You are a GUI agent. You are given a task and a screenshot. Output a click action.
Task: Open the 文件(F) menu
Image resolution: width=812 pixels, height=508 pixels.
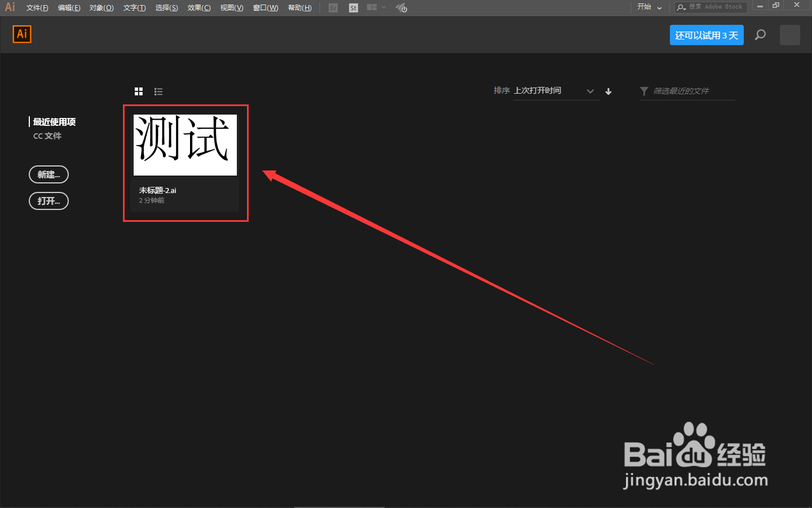click(37, 8)
